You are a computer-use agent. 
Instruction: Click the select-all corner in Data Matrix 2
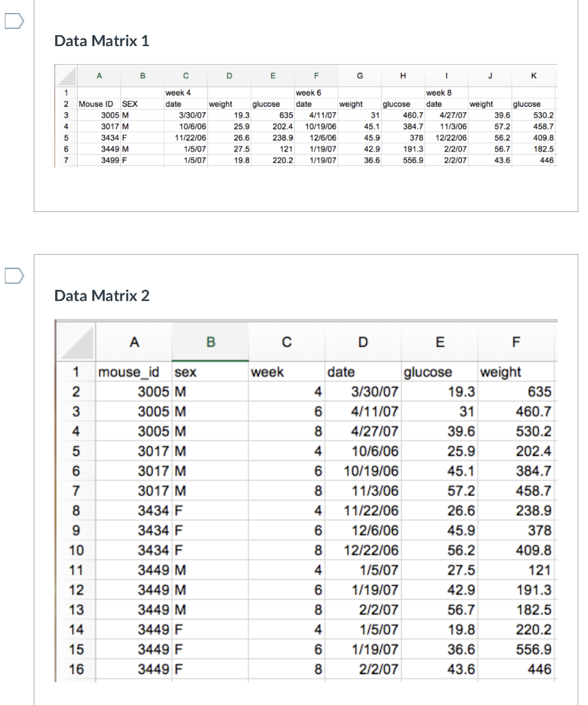[76, 343]
